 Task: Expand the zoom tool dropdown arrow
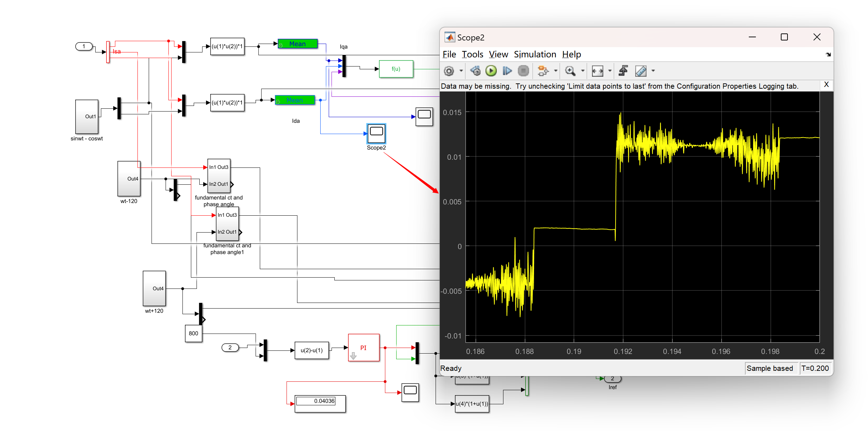[x=583, y=71]
